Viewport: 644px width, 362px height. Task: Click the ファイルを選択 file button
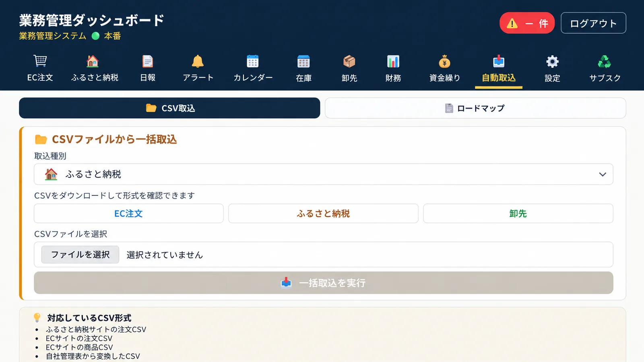point(80,255)
